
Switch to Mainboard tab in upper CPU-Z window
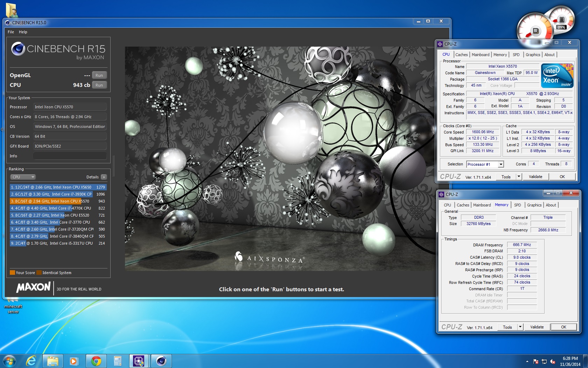(481, 55)
